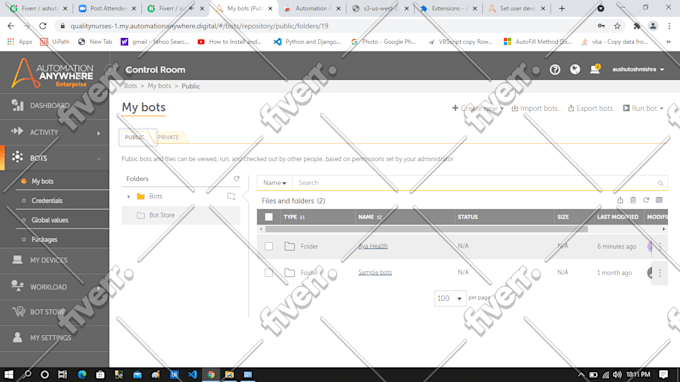The height and width of the screenshot is (382, 680).
Task: Open a new browser tab
Action: click(562, 8)
